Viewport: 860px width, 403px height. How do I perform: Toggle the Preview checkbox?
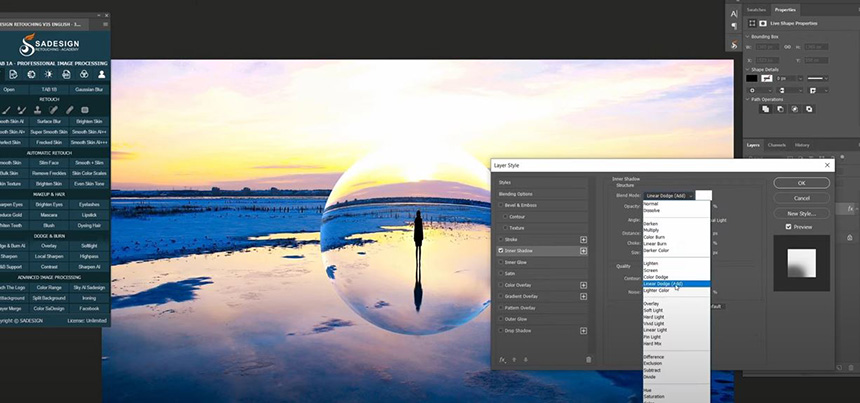pos(789,227)
